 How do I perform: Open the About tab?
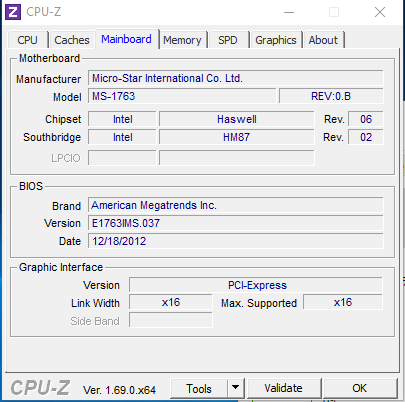pos(323,40)
